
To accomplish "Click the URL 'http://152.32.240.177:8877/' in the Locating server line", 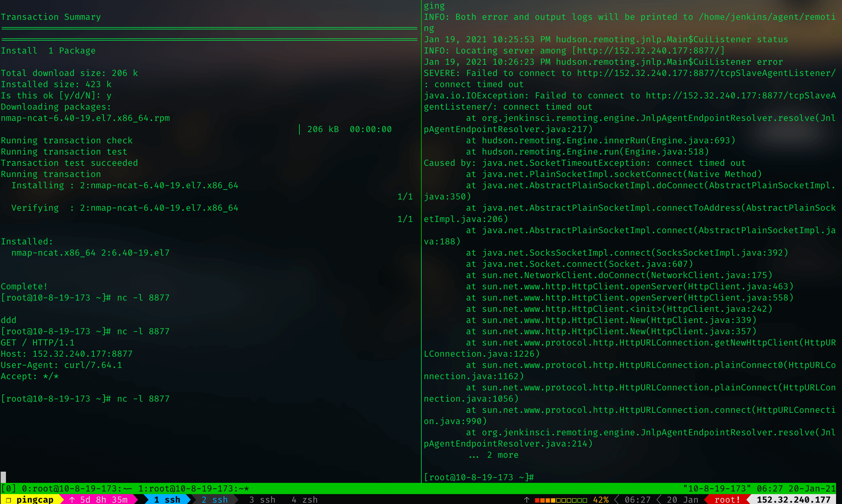I will pyautogui.click(x=648, y=51).
